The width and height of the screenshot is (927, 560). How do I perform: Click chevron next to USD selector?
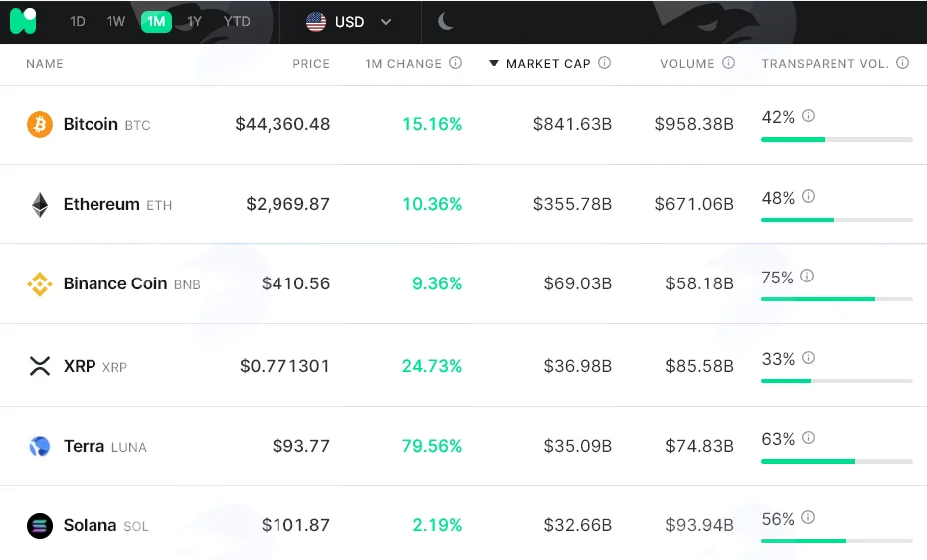coord(386,22)
